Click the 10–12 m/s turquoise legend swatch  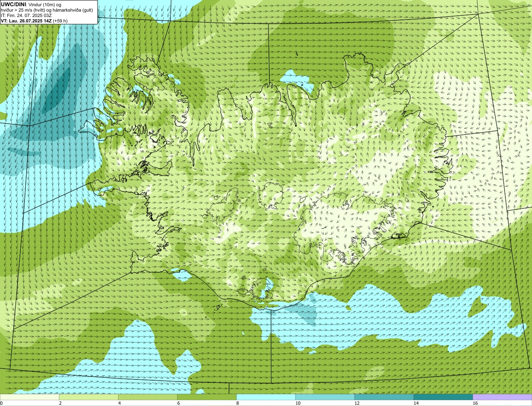(x=325, y=397)
